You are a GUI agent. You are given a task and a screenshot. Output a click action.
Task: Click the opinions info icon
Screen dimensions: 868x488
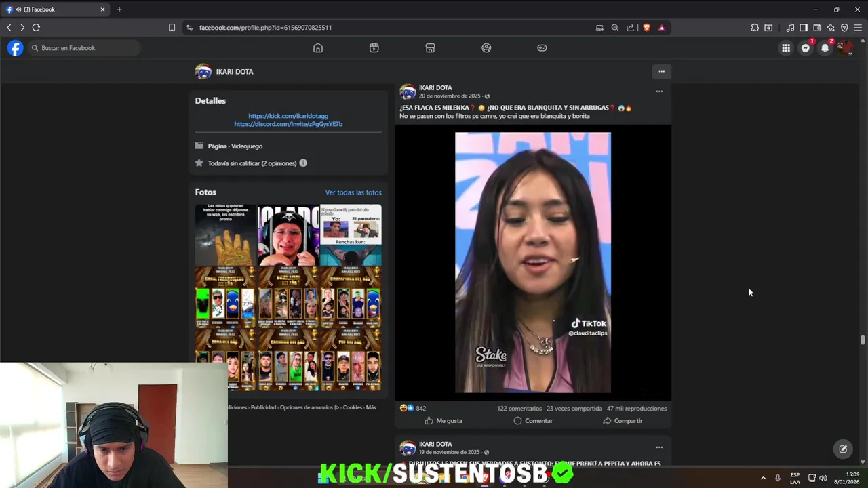(303, 163)
